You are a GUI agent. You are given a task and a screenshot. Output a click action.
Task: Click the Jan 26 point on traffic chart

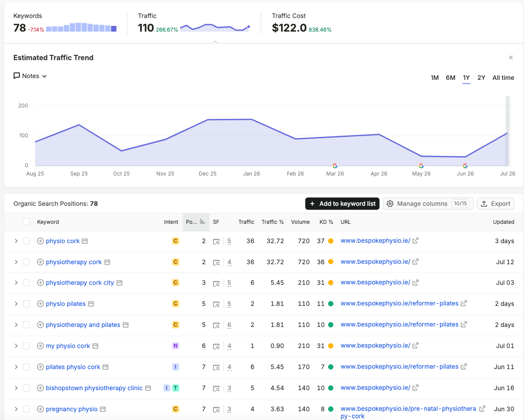pos(251,119)
